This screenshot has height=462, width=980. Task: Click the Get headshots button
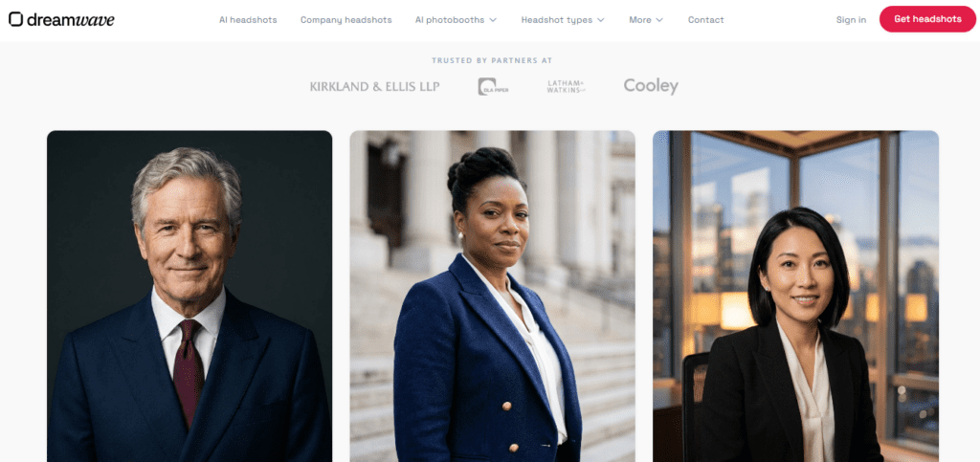[927, 19]
